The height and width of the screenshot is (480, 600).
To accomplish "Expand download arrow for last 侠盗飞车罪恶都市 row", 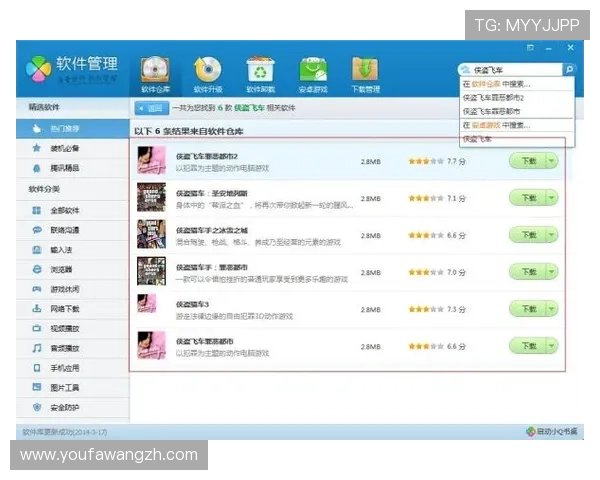I will pyautogui.click(x=552, y=346).
